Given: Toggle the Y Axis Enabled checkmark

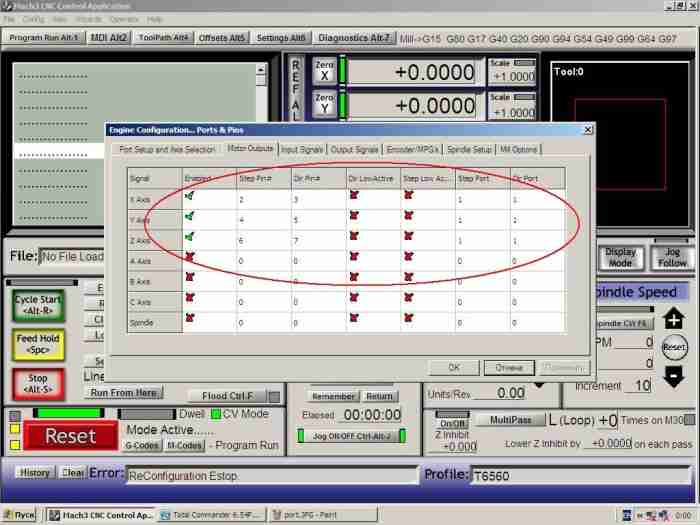Looking at the screenshot, I should coord(189,216).
